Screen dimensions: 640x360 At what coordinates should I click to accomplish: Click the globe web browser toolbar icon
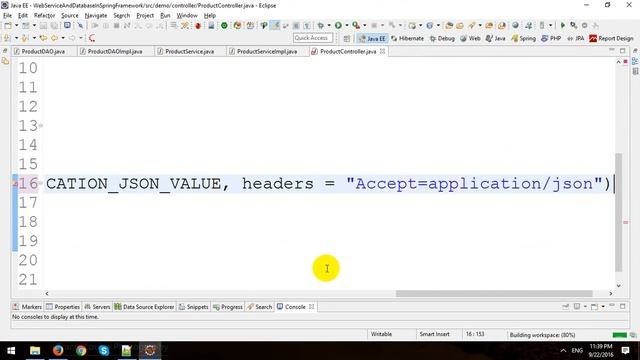515,25
